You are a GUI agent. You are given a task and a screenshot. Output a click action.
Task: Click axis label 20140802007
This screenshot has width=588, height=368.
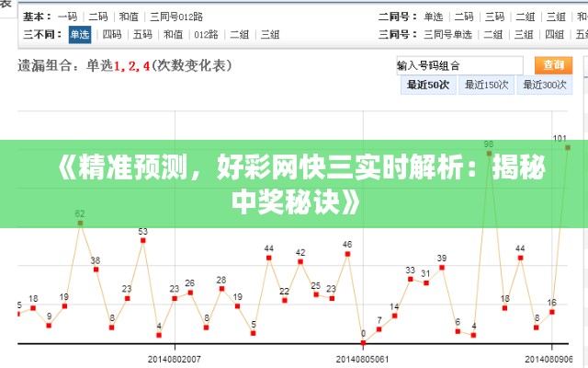pos(175,360)
